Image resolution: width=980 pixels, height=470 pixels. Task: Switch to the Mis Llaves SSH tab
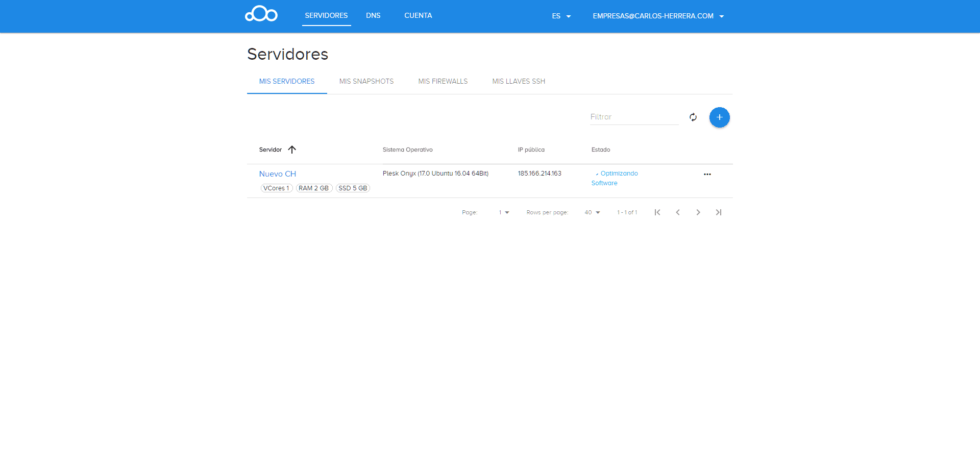point(519,82)
